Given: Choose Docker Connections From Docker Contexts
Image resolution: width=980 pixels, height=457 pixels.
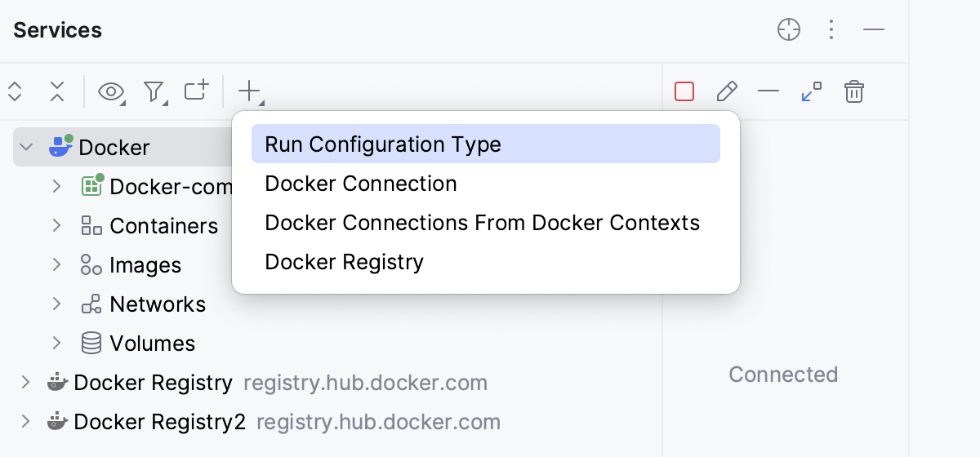Looking at the screenshot, I should coord(482,223).
